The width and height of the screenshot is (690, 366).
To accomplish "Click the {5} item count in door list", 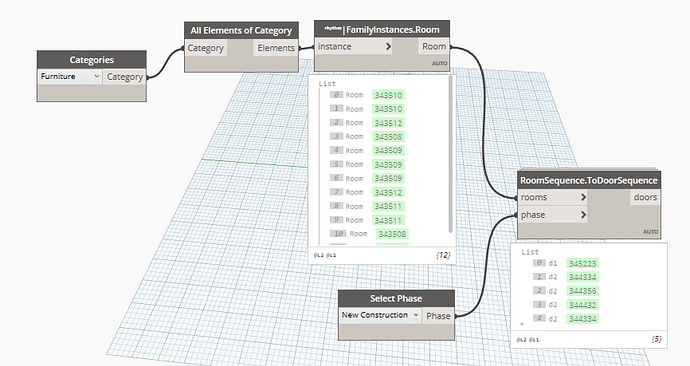I will [x=656, y=339].
